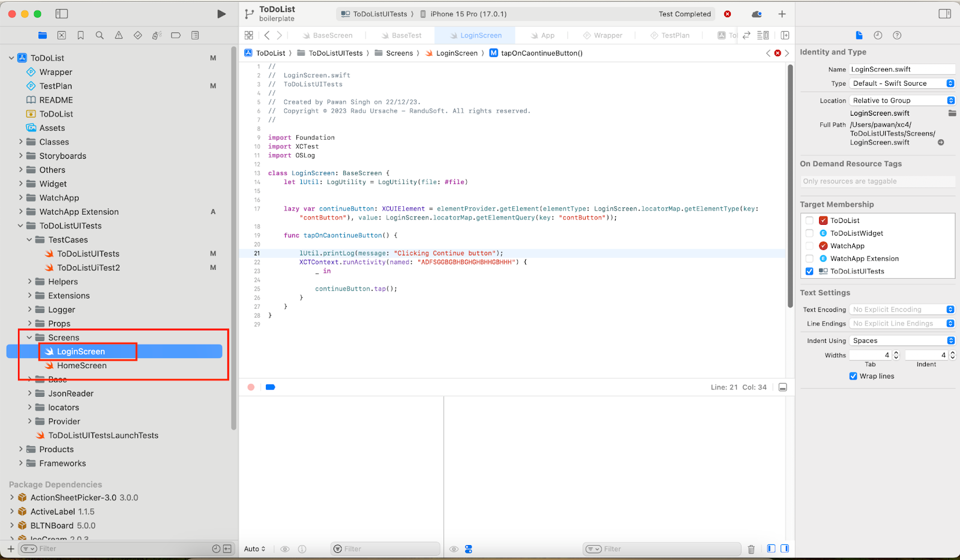Image resolution: width=960 pixels, height=560 pixels.
Task: Hide the debug area panel
Action: pos(782,387)
